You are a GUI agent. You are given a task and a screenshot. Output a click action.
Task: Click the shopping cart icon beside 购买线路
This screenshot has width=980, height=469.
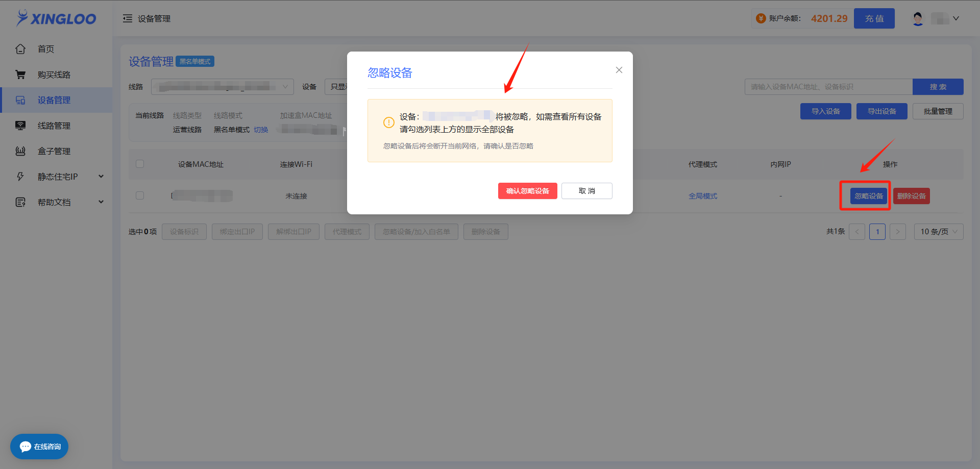pyautogui.click(x=20, y=75)
